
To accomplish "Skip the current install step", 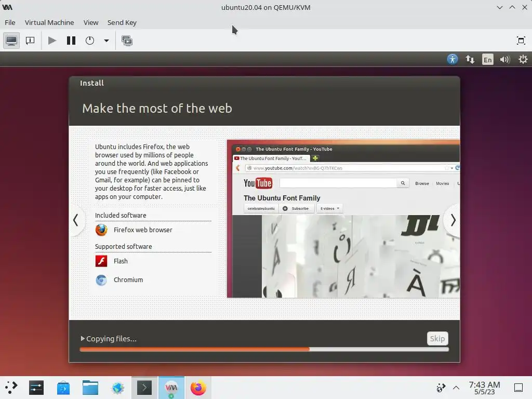I will point(437,338).
